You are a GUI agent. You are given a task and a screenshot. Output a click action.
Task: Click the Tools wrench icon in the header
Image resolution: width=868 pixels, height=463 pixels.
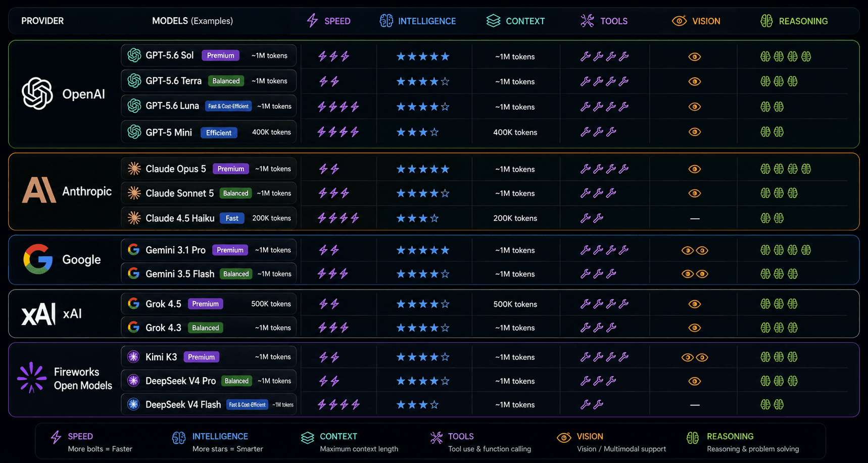point(587,21)
